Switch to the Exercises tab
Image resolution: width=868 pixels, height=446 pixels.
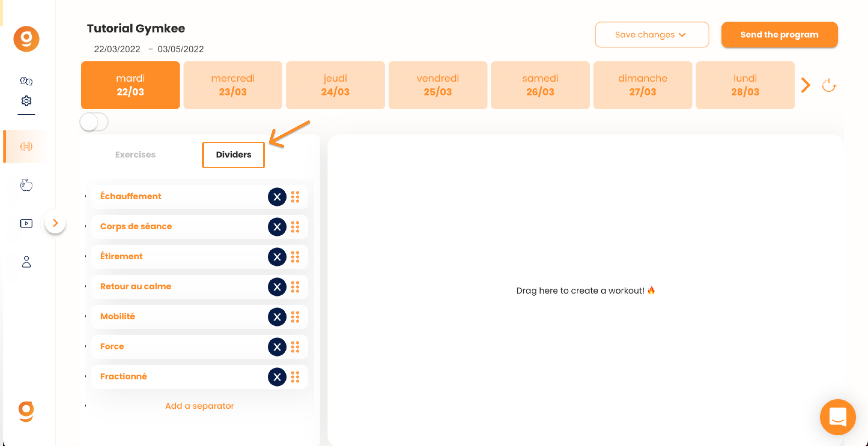tap(135, 155)
